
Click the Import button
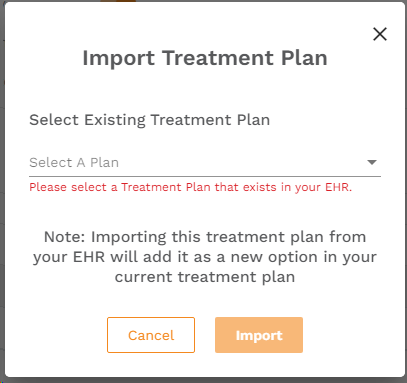(259, 335)
